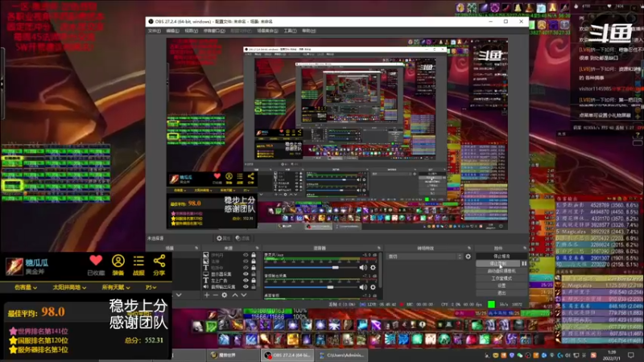Open 魔兽世界 from the taskbar
Viewport: 644px width, 362px height.
[233, 355]
